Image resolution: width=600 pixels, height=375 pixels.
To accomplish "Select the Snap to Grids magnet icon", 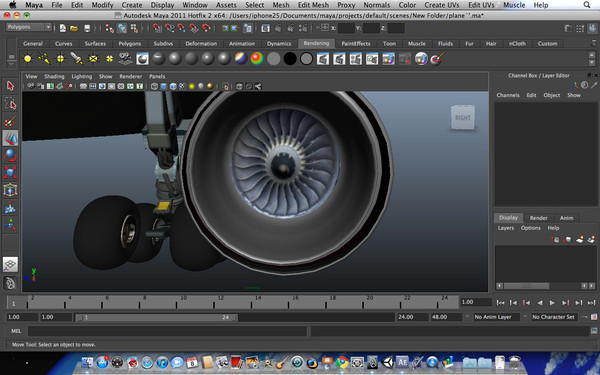I will (x=157, y=28).
